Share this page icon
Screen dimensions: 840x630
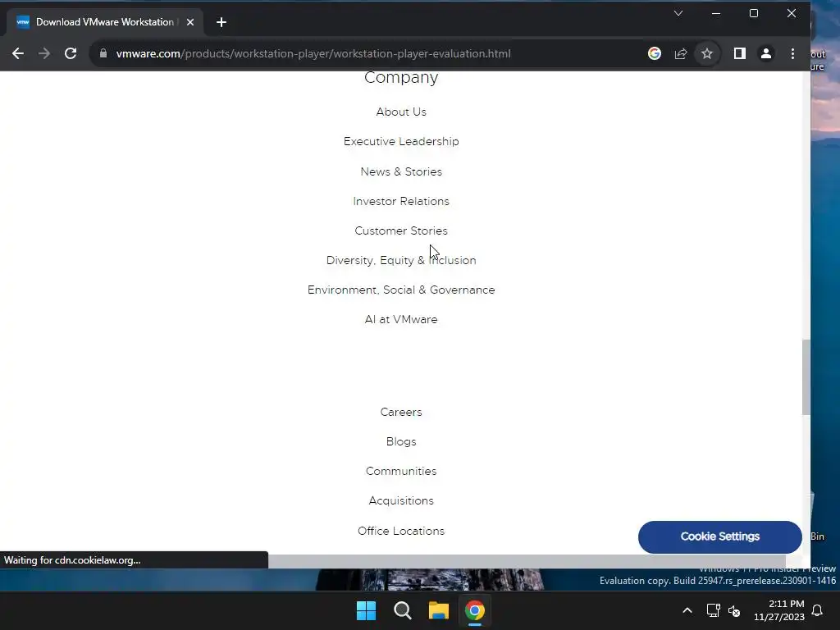(x=680, y=53)
